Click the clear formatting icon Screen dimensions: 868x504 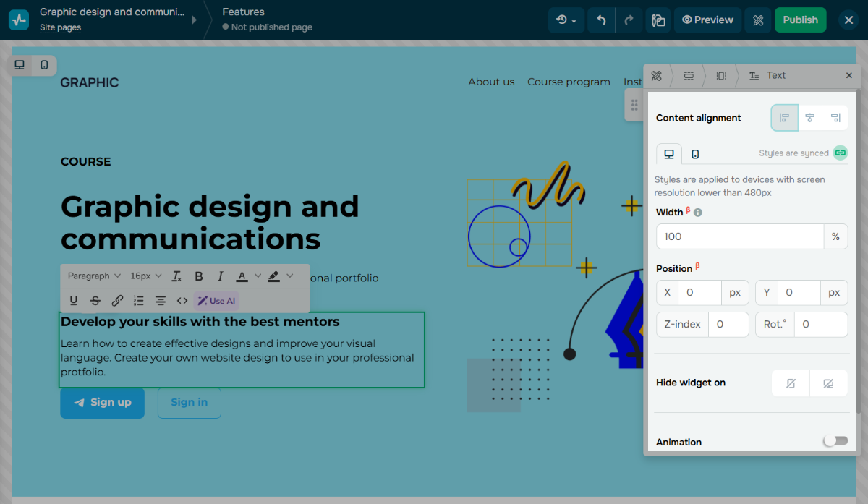[177, 276]
